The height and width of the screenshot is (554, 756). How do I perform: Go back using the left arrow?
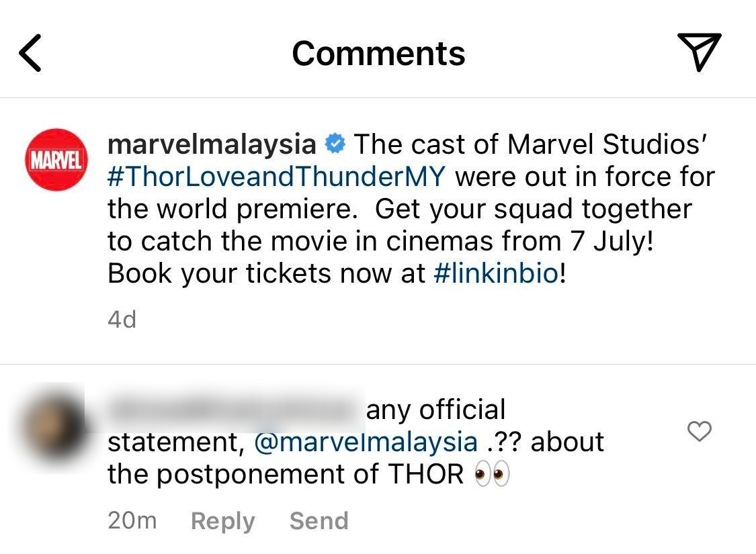(30, 53)
